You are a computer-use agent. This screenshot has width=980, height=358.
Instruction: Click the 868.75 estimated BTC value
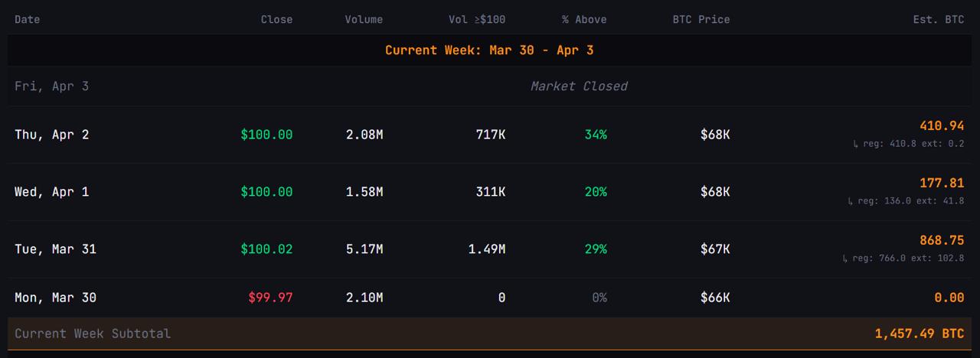click(942, 240)
